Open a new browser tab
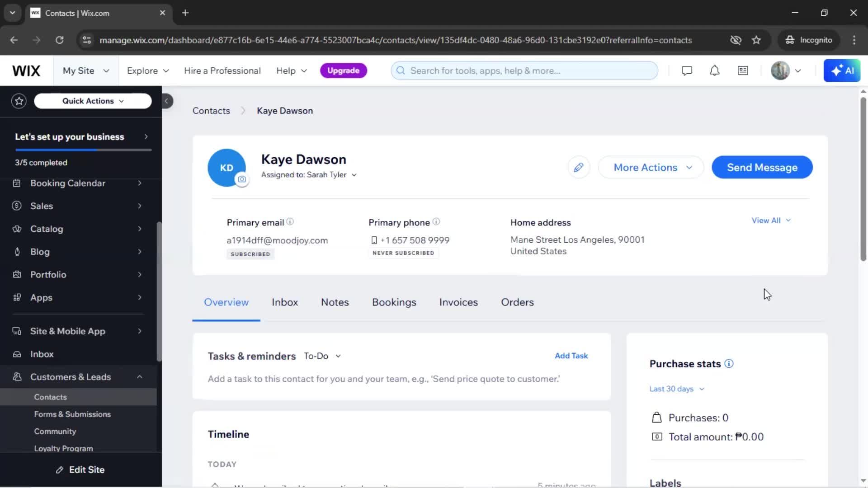This screenshot has height=488, width=868. coord(185,13)
